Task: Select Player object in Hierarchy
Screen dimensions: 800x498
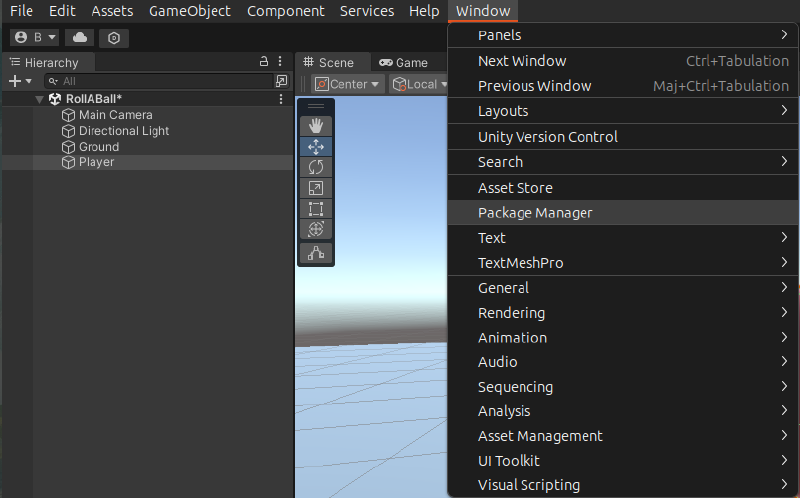Action: pyautogui.click(x=96, y=162)
